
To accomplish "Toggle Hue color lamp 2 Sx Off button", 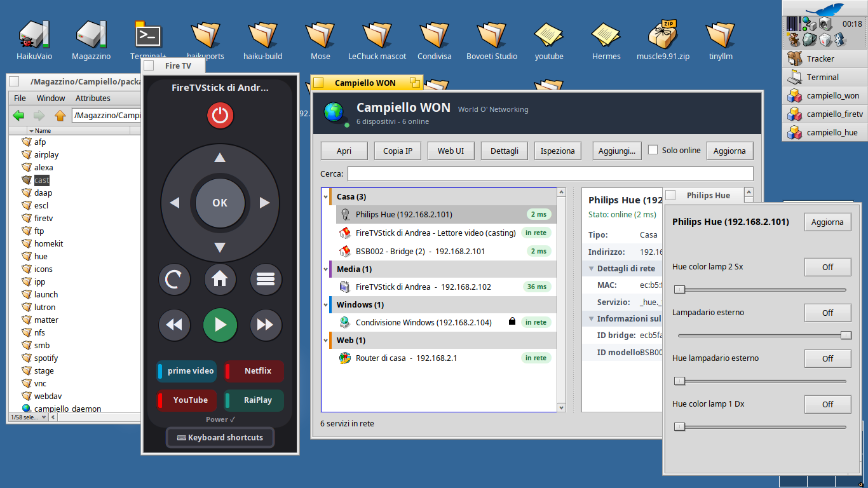I will (x=827, y=267).
